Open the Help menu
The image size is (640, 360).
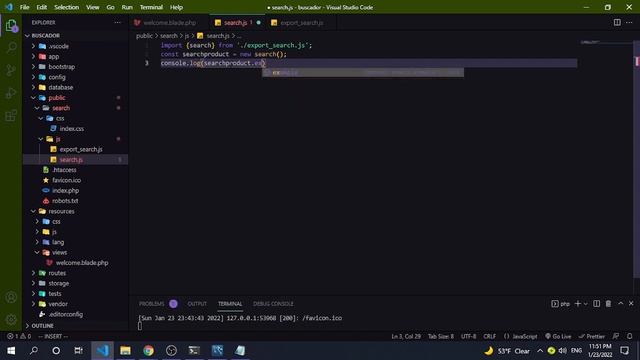coord(176,7)
